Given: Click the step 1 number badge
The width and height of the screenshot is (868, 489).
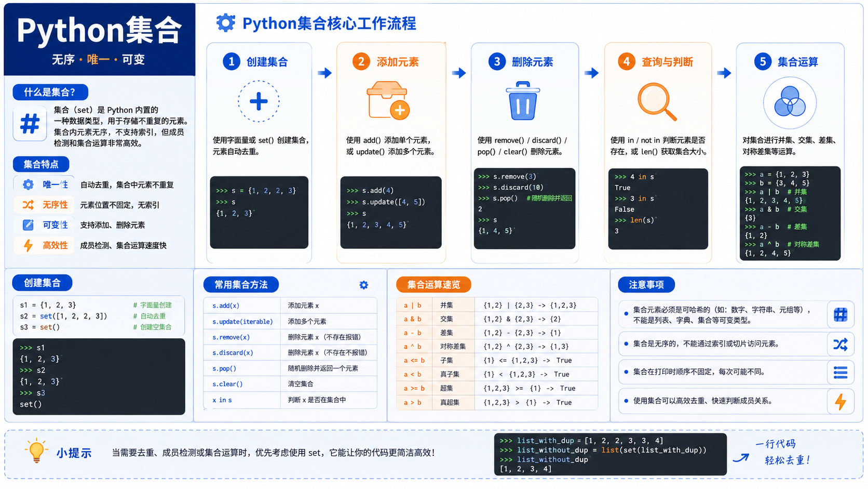Looking at the screenshot, I should (x=232, y=62).
